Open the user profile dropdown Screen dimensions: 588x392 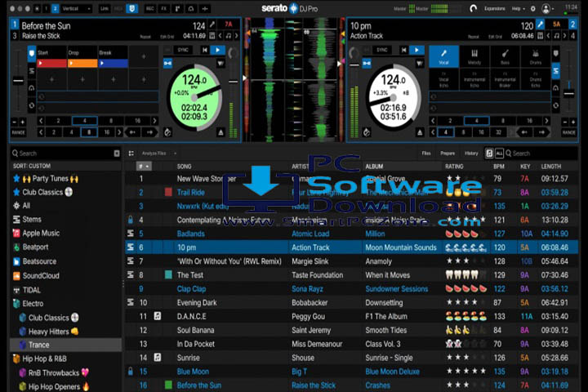pyautogui.click(x=547, y=8)
